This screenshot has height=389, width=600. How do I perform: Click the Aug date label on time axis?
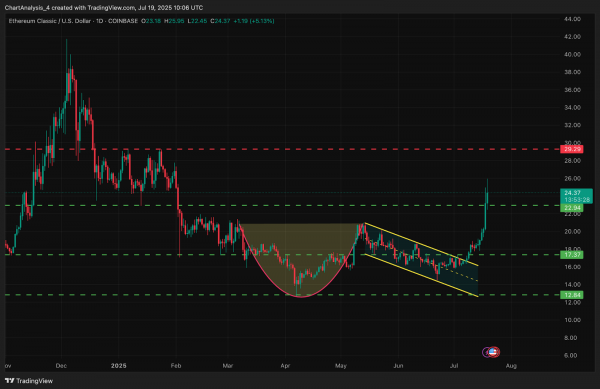click(511, 366)
